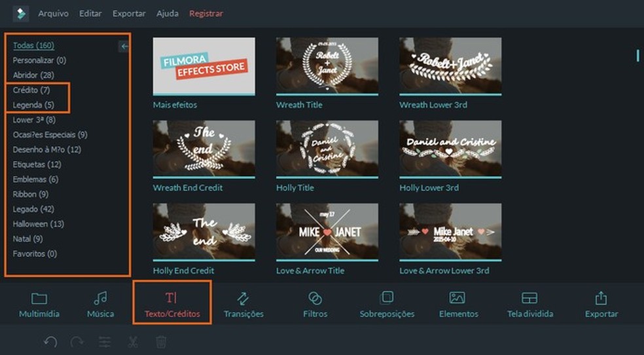Select the Lower 3ª (8) category
This screenshot has height=355, width=644.
(x=34, y=120)
